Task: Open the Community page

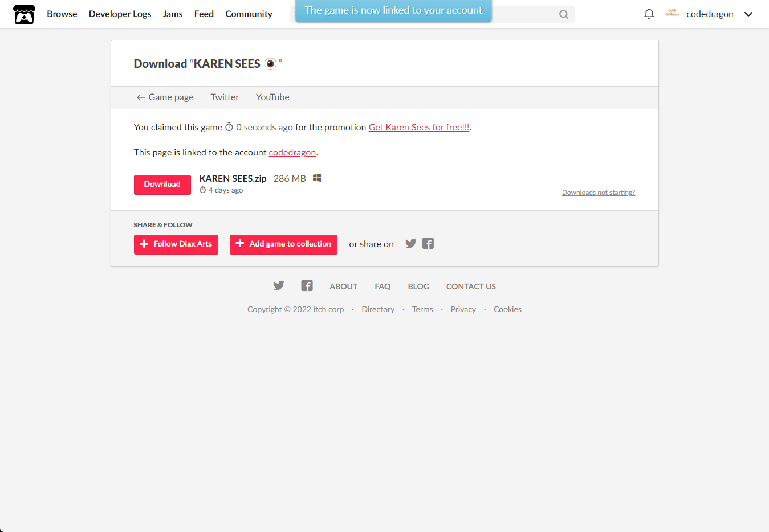Action: (249, 14)
